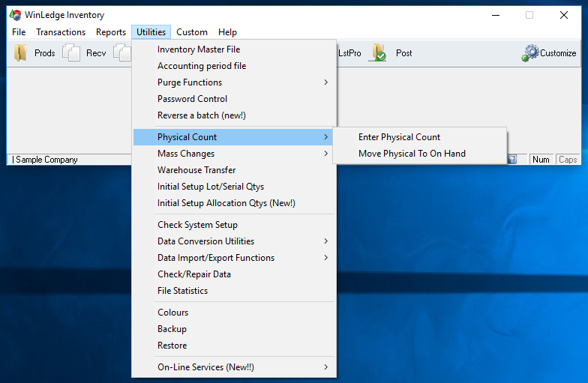
Task: Click the Prods folder icon in toolbar
Action: pyautogui.click(x=21, y=53)
